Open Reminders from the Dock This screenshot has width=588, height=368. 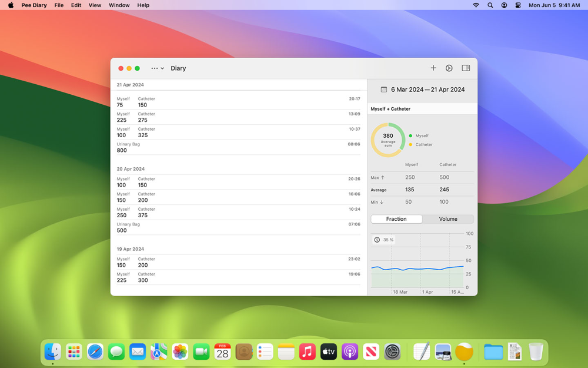pos(265,352)
